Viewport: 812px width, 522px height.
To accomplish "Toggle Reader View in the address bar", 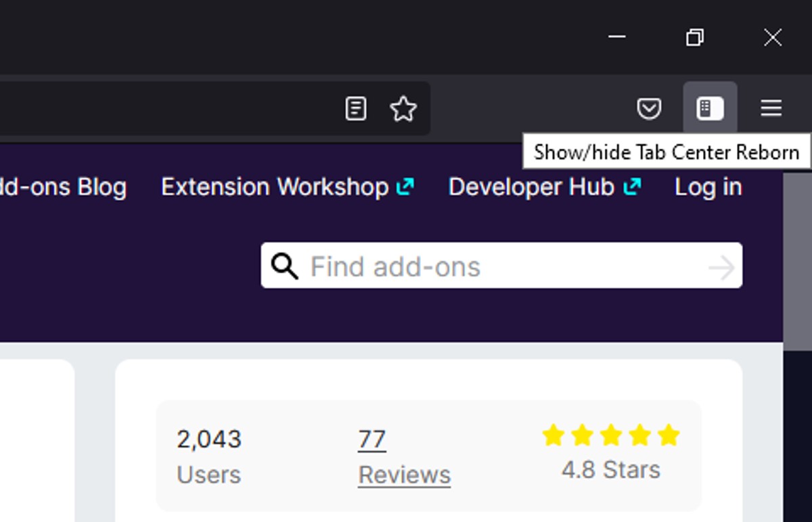I will coord(355,108).
